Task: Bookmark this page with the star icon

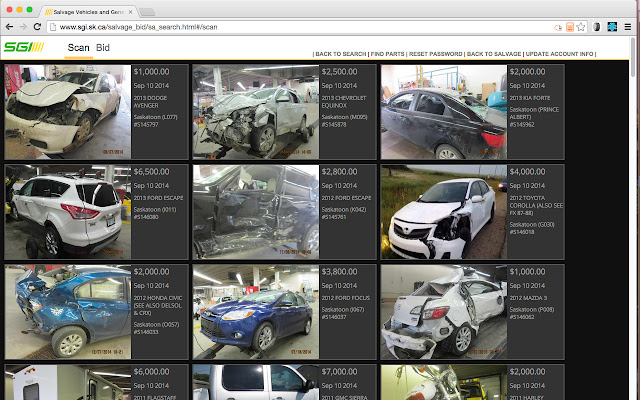Action: point(580,27)
